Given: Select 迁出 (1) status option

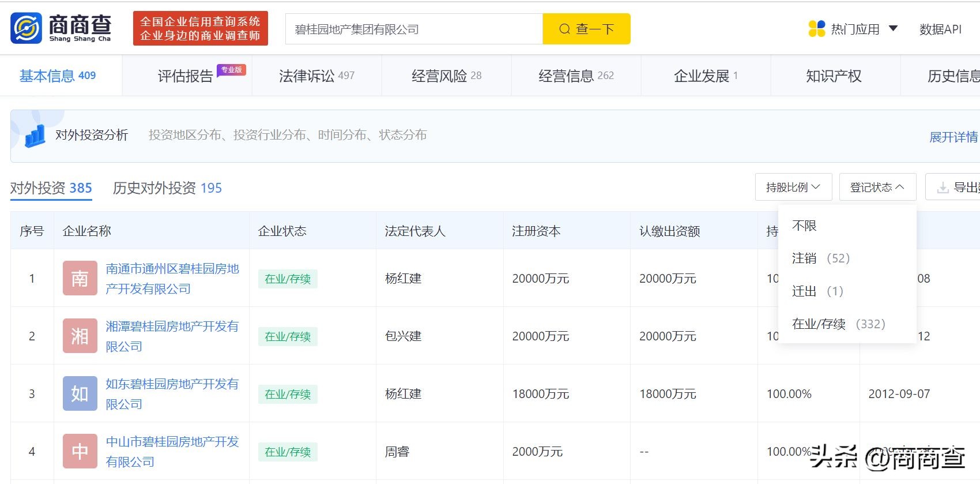Looking at the screenshot, I should click(x=817, y=291).
